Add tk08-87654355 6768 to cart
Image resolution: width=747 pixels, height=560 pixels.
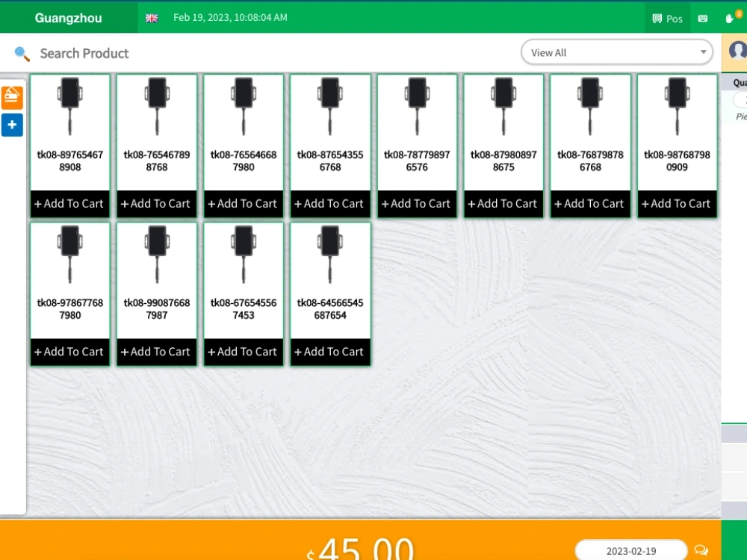point(330,204)
